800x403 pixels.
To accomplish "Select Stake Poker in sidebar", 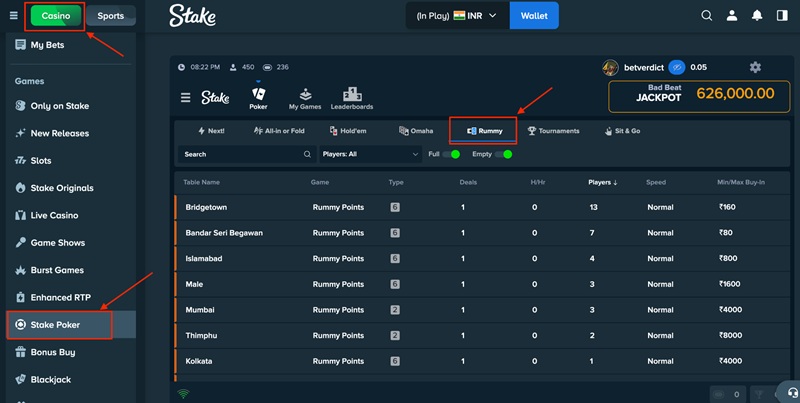I will coord(71,324).
